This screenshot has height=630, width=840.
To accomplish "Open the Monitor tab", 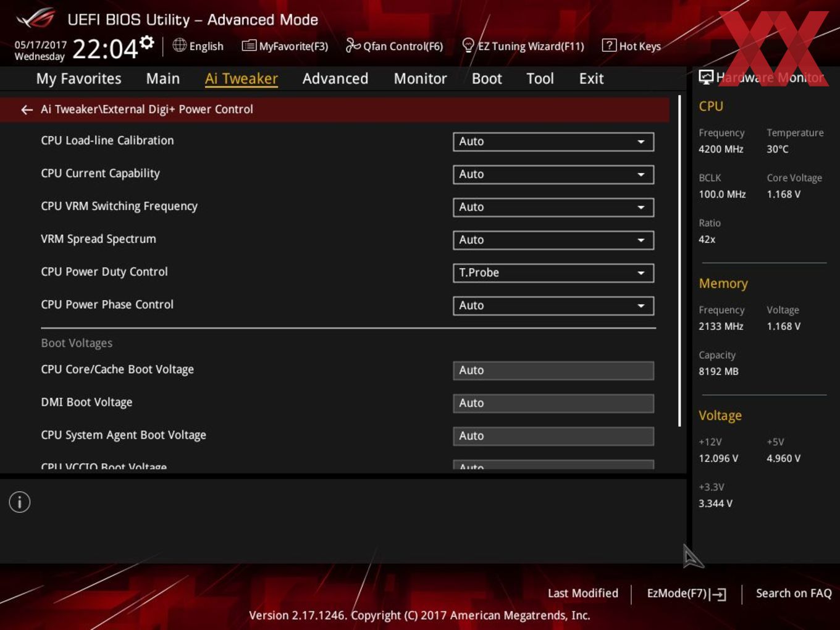I will (421, 78).
